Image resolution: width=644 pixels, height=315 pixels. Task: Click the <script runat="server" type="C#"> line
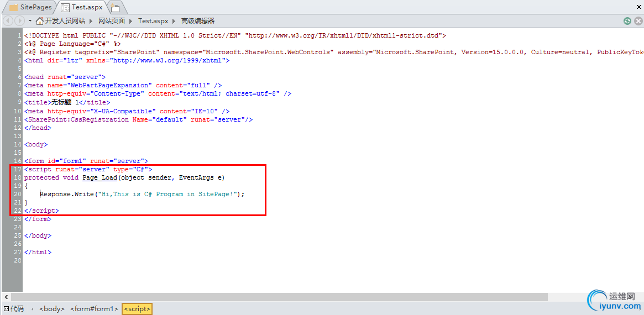[88, 169]
